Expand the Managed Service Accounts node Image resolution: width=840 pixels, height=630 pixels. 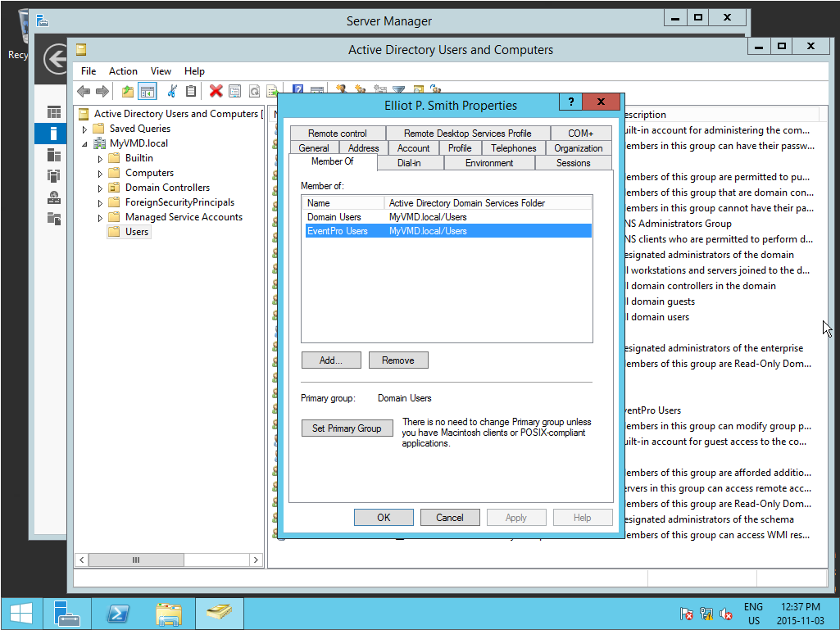click(x=100, y=217)
